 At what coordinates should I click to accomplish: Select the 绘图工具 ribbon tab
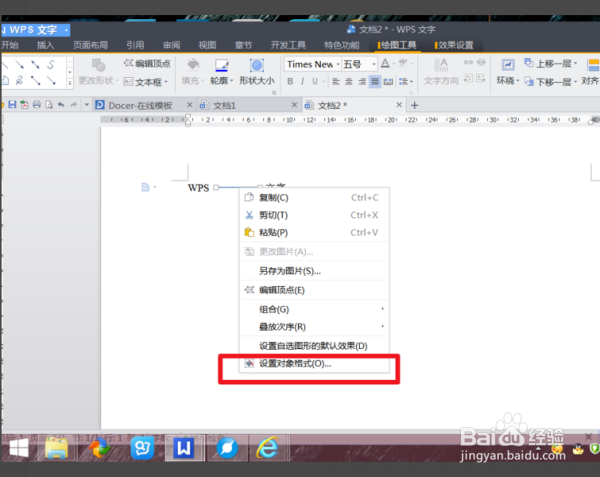tap(398, 45)
